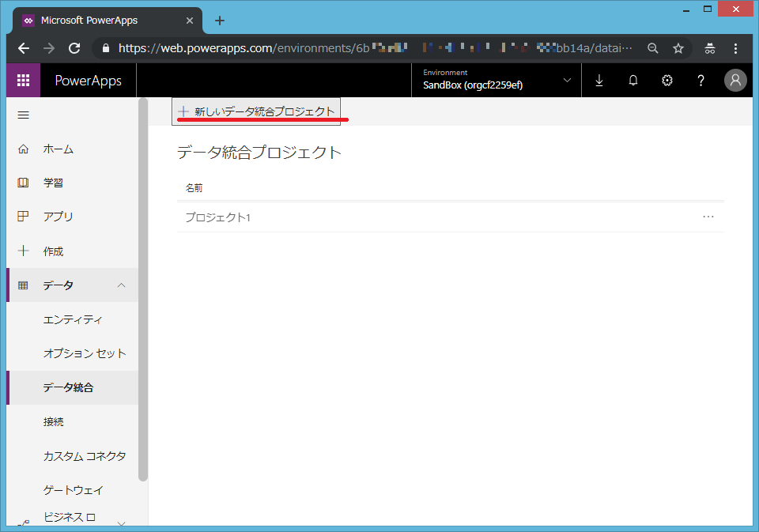Open a new browser tab
The image size is (759, 532).
(220, 21)
